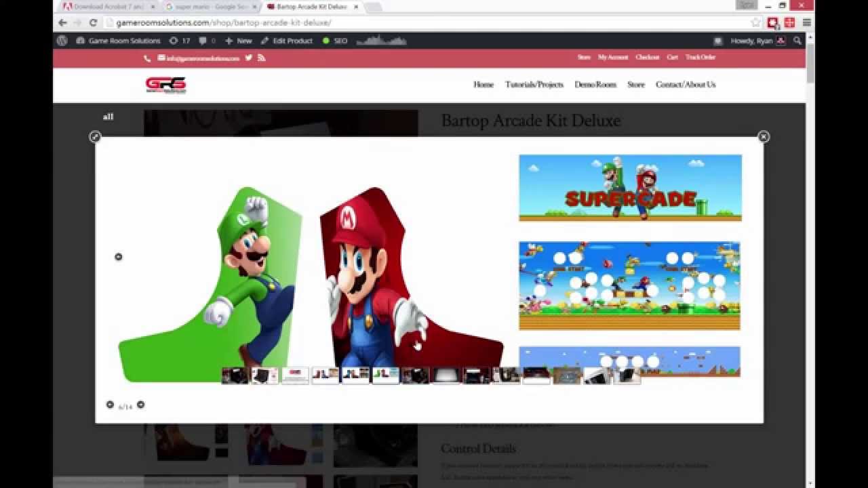Go to the previous image using left arrow
Screen dimensions: 868x488
pyautogui.click(x=119, y=257)
